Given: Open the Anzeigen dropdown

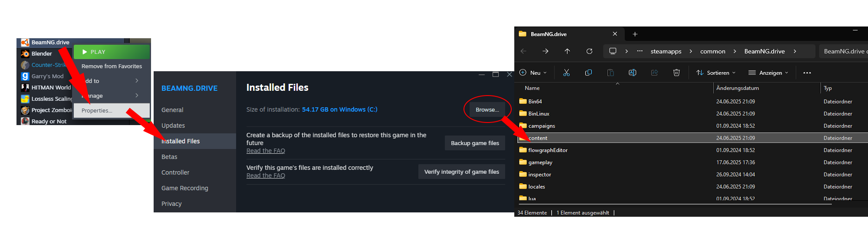Looking at the screenshot, I should (768, 73).
